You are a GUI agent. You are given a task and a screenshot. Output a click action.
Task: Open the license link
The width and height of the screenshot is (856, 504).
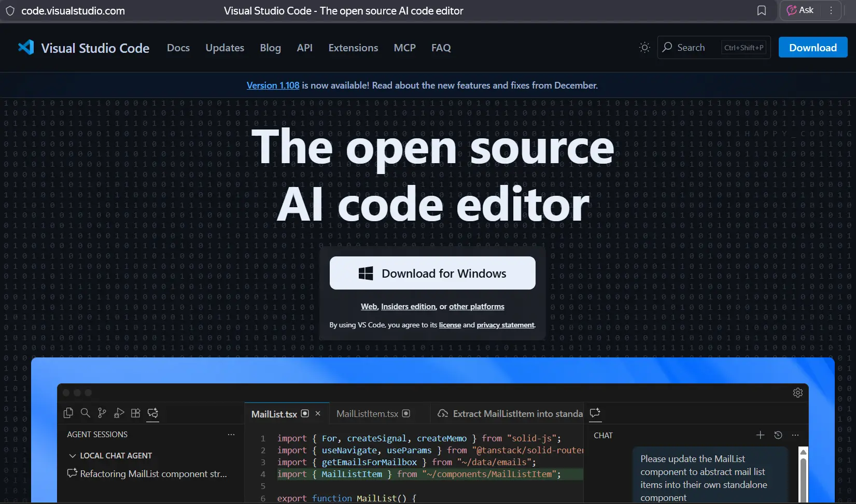point(450,325)
